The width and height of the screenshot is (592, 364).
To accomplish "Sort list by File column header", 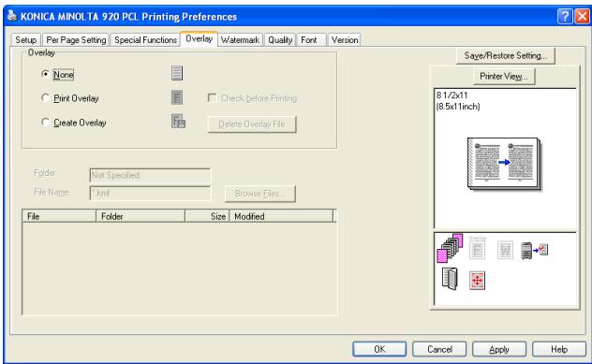I will [59, 216].
